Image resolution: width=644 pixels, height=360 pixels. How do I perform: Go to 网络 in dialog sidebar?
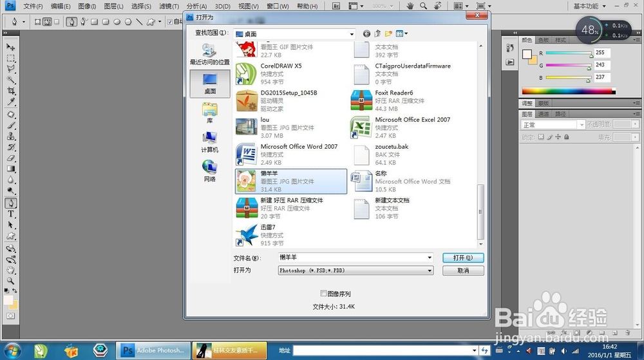click(x=209, y=171)
